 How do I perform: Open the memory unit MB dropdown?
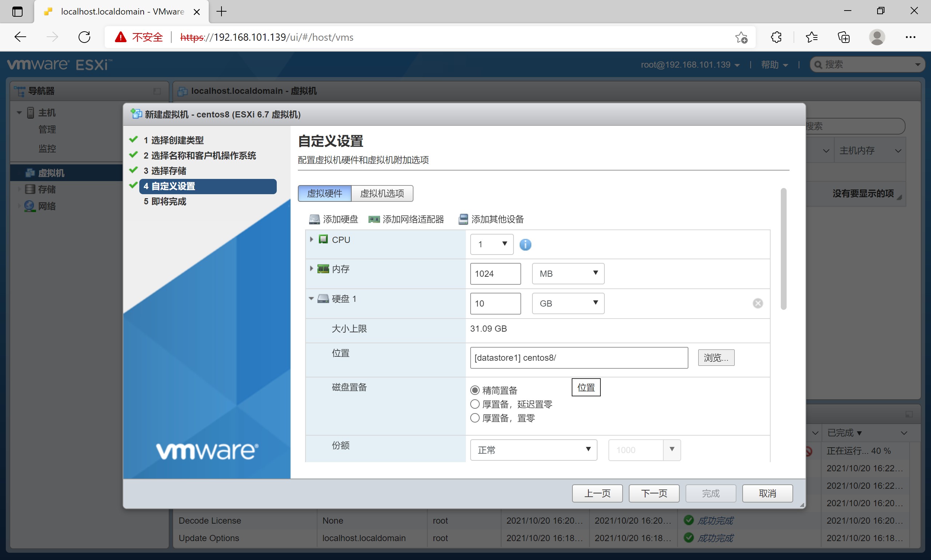[568, 273]
